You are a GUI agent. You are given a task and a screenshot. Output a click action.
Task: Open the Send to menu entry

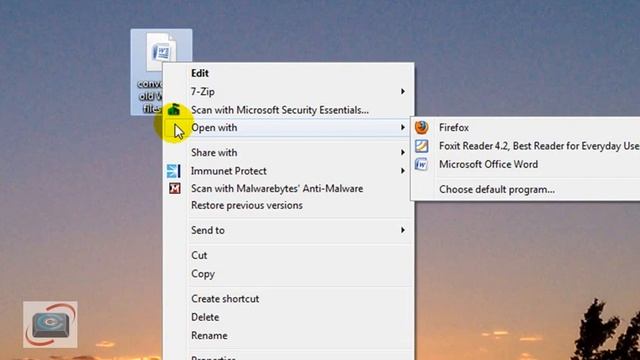pyautogui.click(x=288, y=230)
